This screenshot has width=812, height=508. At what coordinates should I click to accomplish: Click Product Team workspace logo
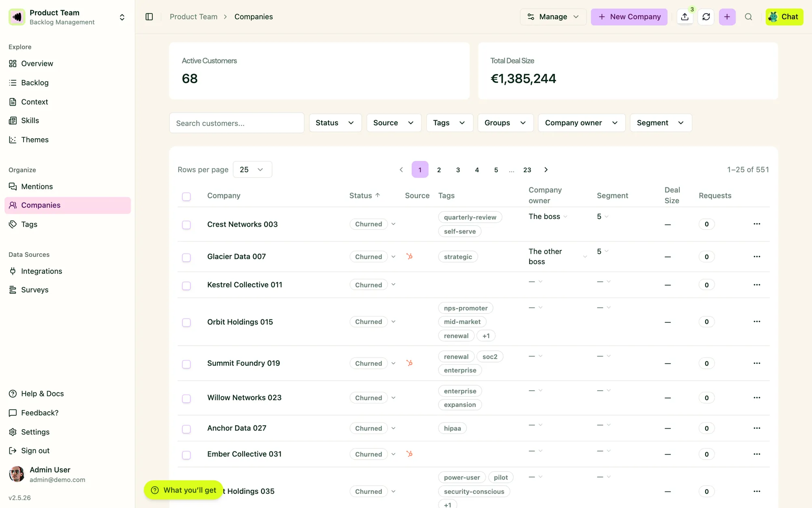click(x=17, y=17)
